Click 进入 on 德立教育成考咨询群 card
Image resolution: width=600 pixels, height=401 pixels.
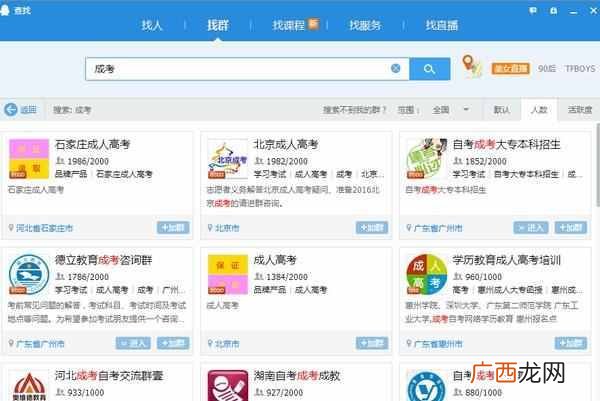[133, 343]
